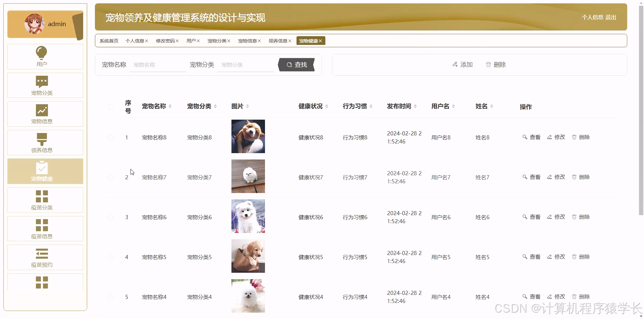This screenshot has width=644, height=319.
Task: Click 查看 text for 宠物名称4 row
Action: coord(535,297)
